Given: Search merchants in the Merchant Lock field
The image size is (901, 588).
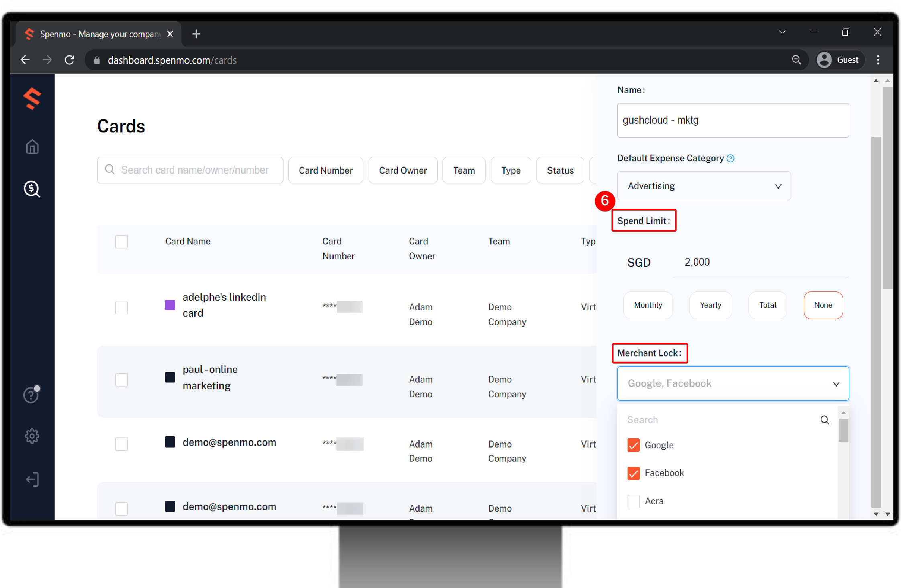Looking at the screenshot, I should click(722, 419).
